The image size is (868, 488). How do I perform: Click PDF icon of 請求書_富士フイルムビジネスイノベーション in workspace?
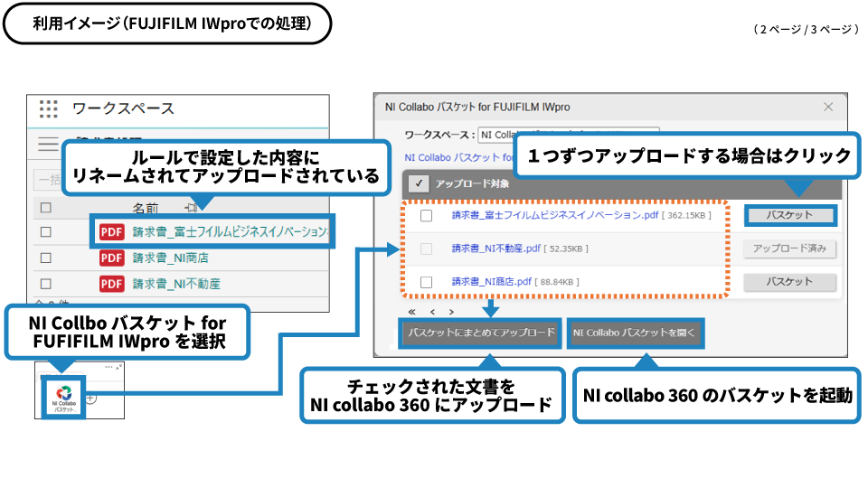tap(112, 232)
